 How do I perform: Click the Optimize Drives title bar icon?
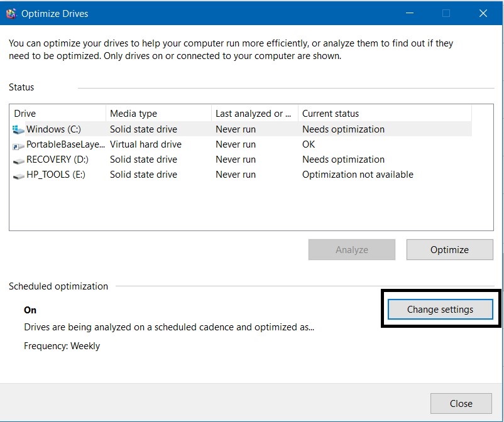[11, 13]
